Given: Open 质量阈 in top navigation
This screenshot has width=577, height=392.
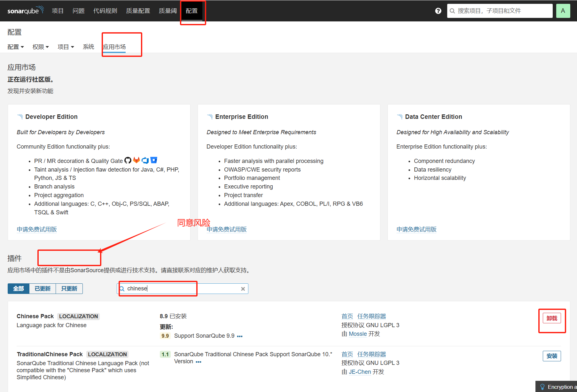Looking at the screenshot, I should [168, 11].
